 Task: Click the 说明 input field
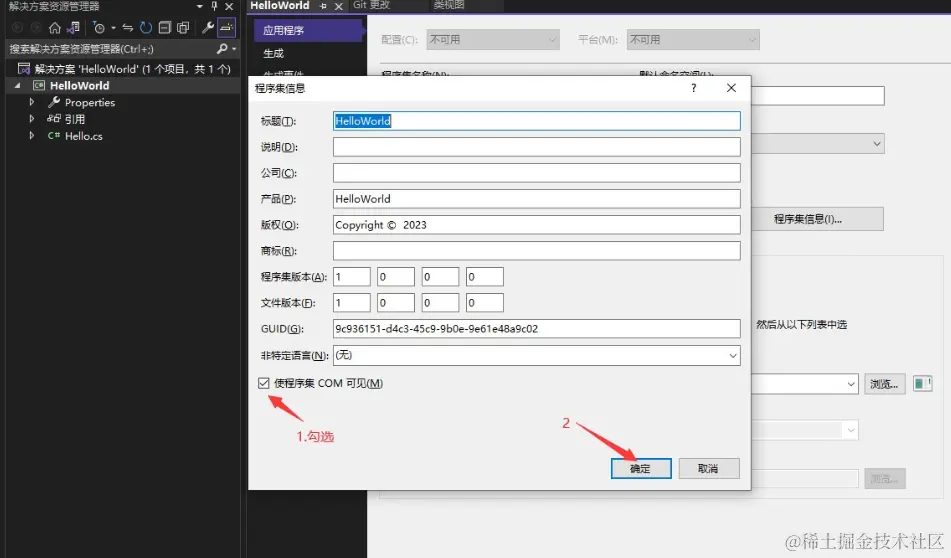point(537,147)
